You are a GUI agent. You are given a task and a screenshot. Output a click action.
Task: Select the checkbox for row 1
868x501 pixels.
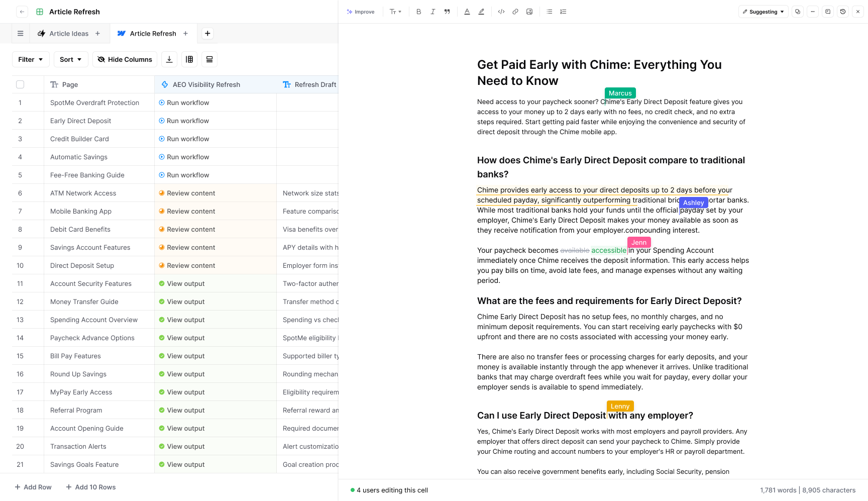coord(20,103)
